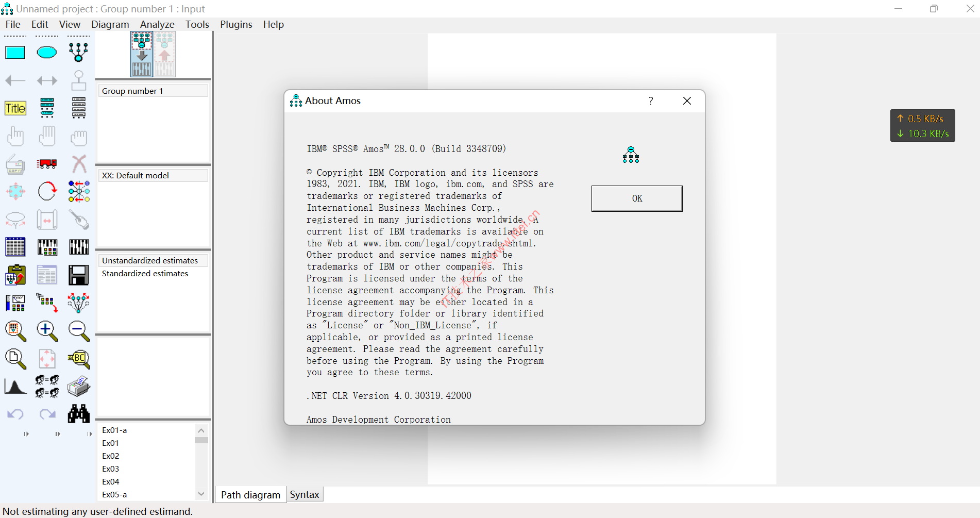Select XX: Default model entry
Screen dimensions: 980x518
[x=153, y=175]
